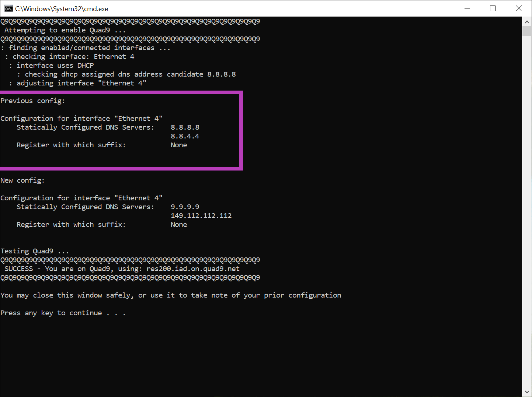
Task: Click the text "finding enabled/connected interfaces ..."
Action: pyautogui.click(x=90, y=48)
